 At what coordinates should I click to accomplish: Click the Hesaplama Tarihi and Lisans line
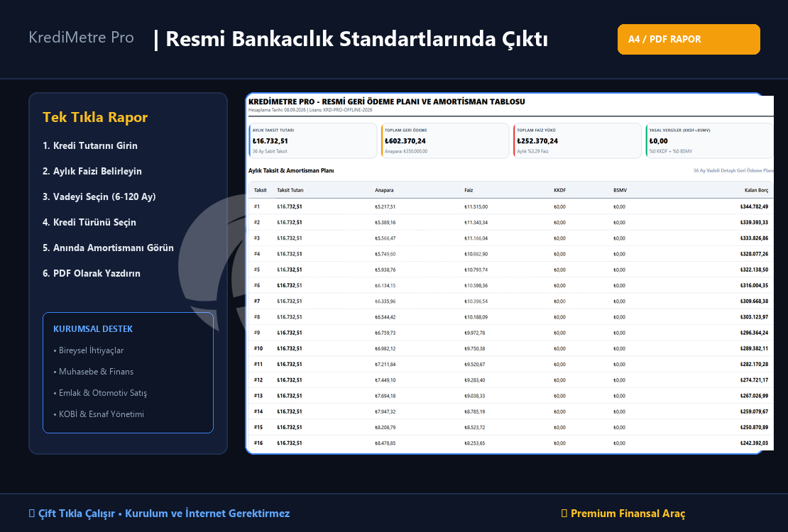tap(310, 110)
